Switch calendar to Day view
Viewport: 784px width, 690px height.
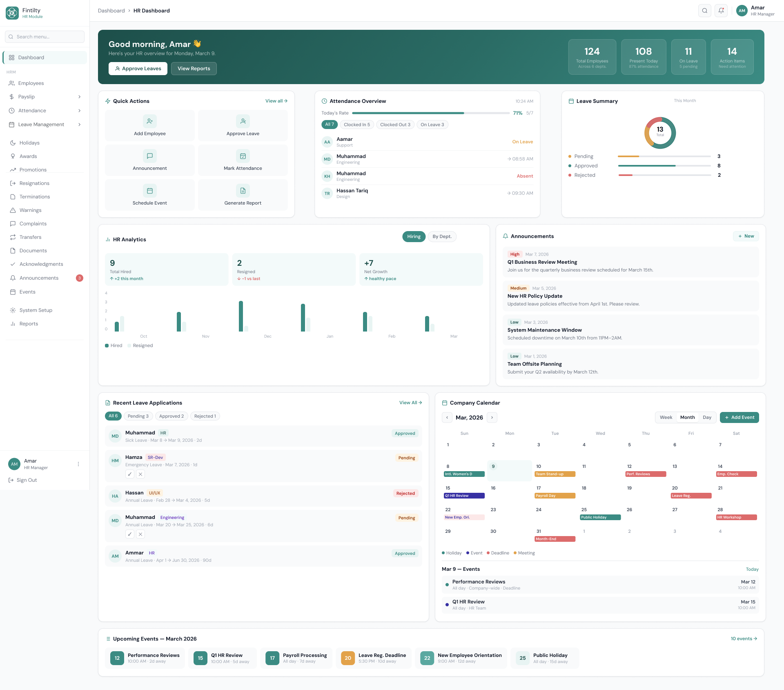pos(707,417)
